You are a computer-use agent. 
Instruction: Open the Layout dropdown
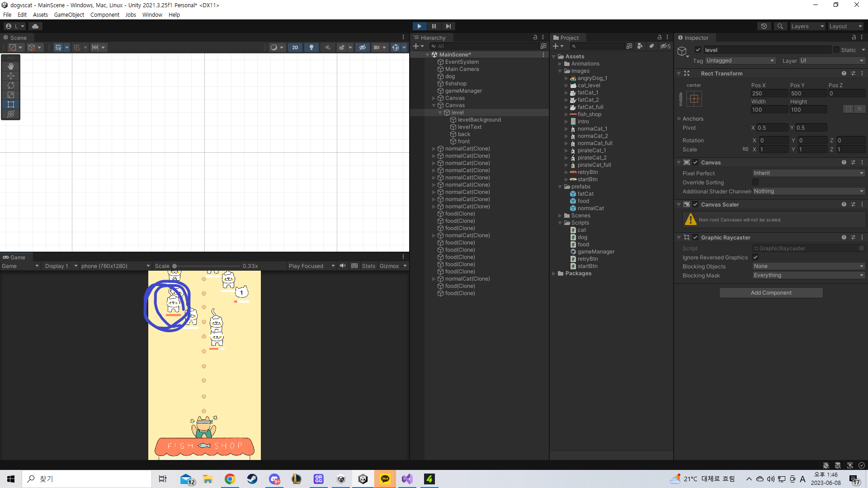(845, 26)
